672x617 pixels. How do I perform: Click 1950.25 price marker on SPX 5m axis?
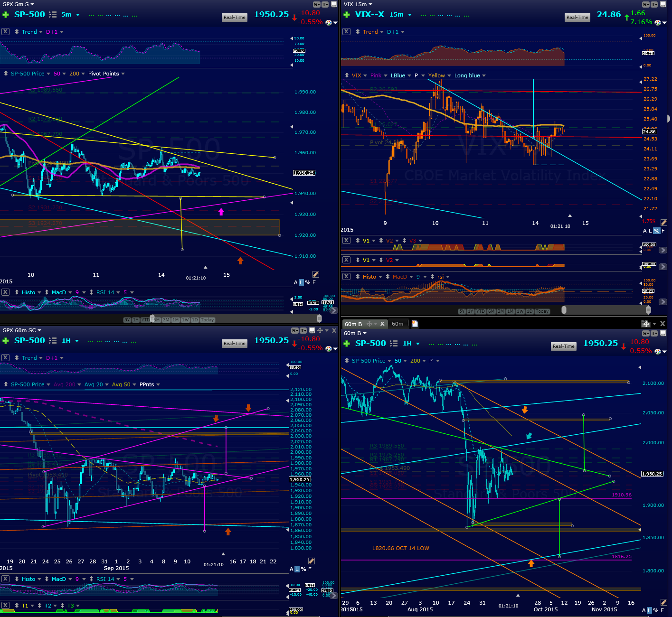(x=304, y=173)
